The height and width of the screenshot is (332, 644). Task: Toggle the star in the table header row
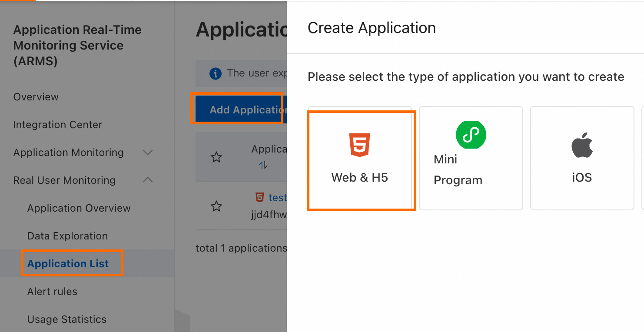point(216,157)
